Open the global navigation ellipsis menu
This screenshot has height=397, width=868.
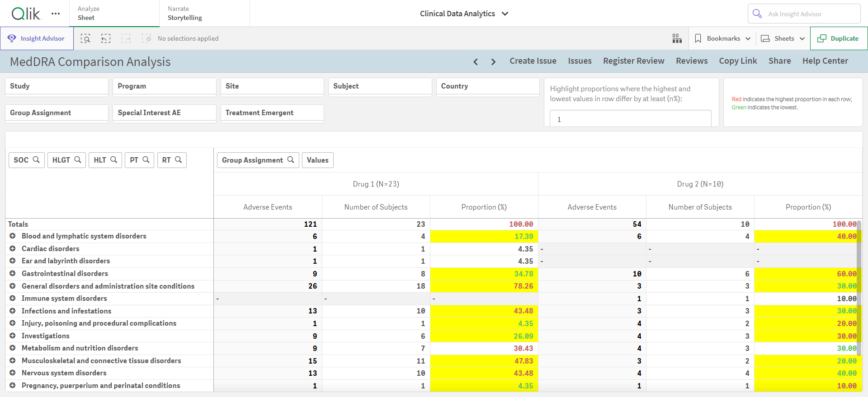coord(56,14)
